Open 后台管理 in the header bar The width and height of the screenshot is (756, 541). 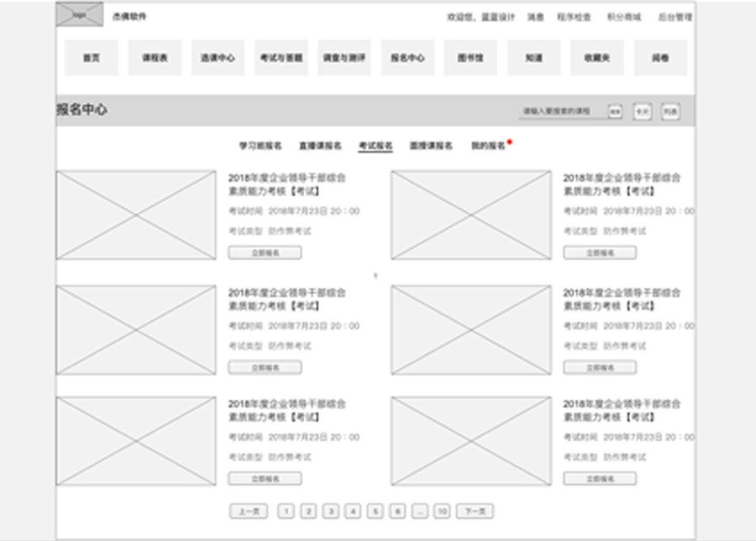pyautogui.click(x=674, y=18)
